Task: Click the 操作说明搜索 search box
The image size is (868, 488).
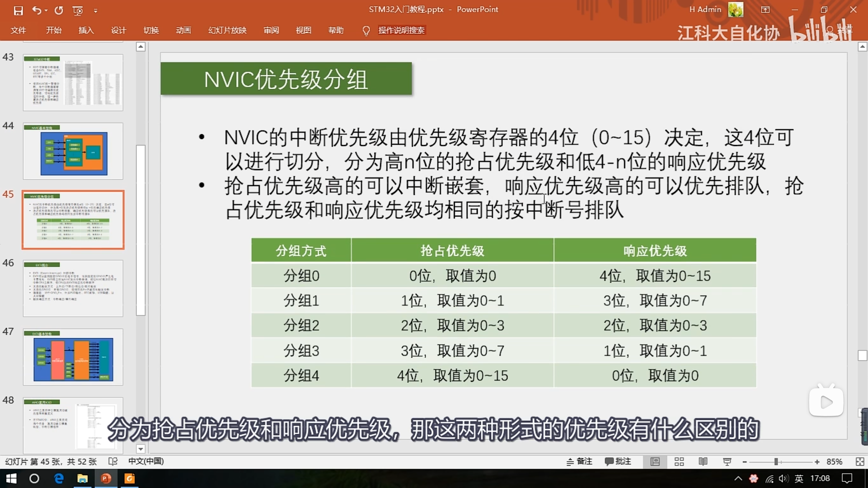Action: point(401,30)
